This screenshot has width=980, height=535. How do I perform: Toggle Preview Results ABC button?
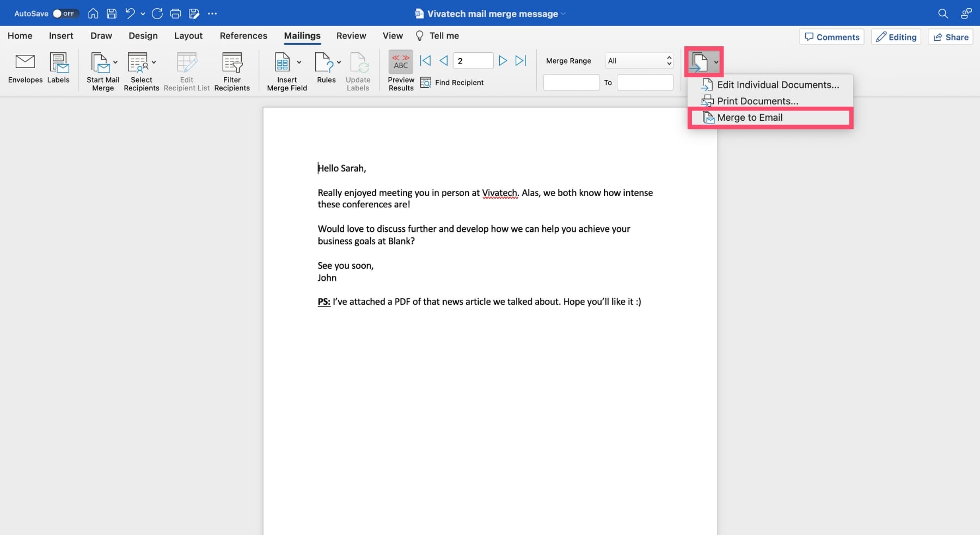click(x=401, y=62)
